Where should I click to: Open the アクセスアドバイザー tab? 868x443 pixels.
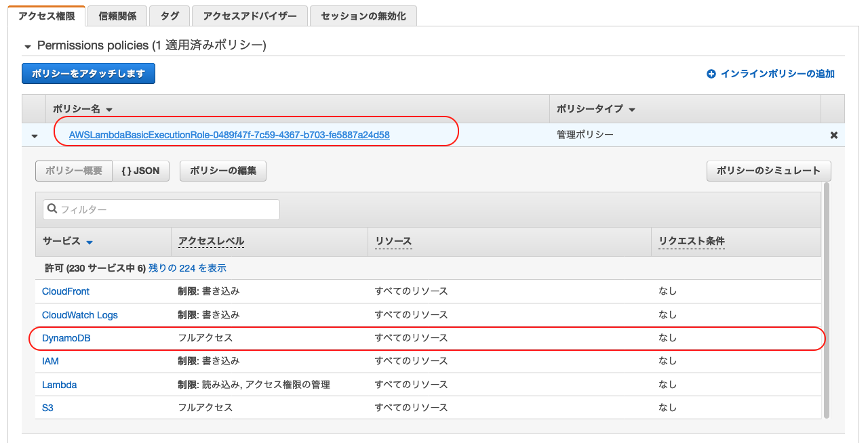[x=250, y=15]
